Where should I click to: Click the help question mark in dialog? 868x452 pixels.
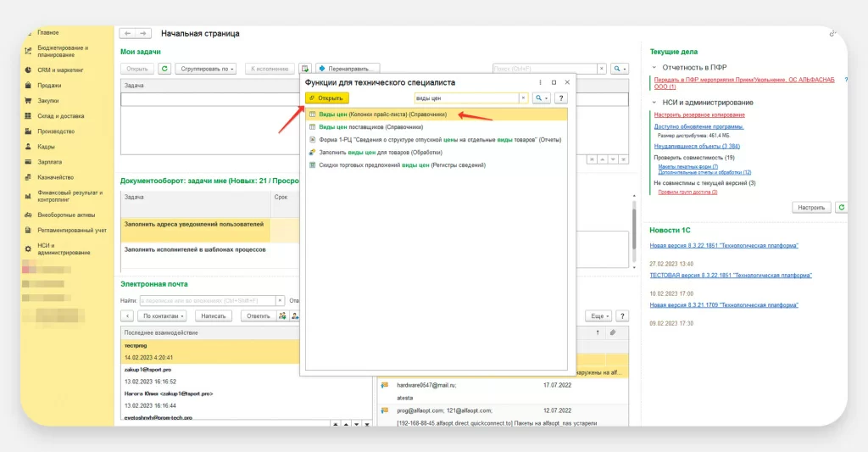coord(560,98)
